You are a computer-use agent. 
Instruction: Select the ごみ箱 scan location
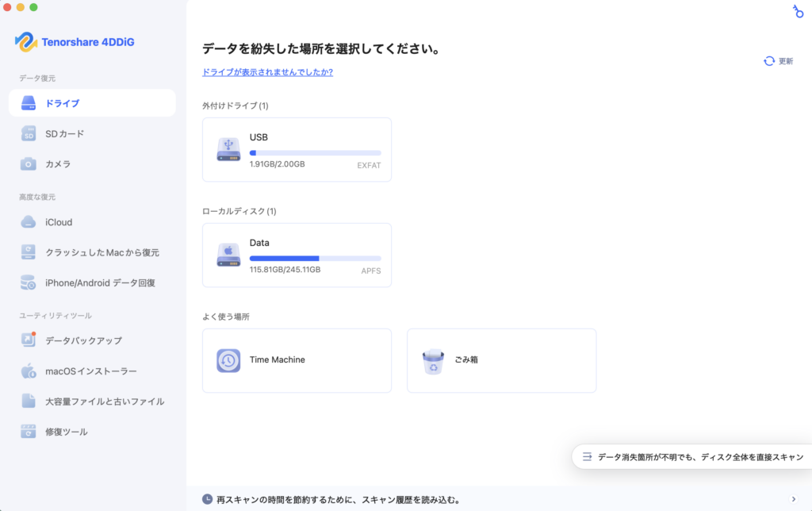tap(501, 360)
